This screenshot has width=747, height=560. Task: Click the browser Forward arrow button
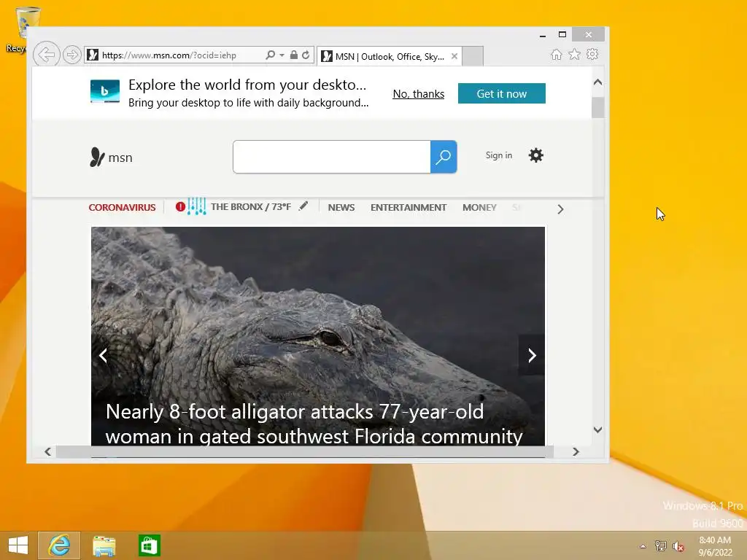(72, 55)
